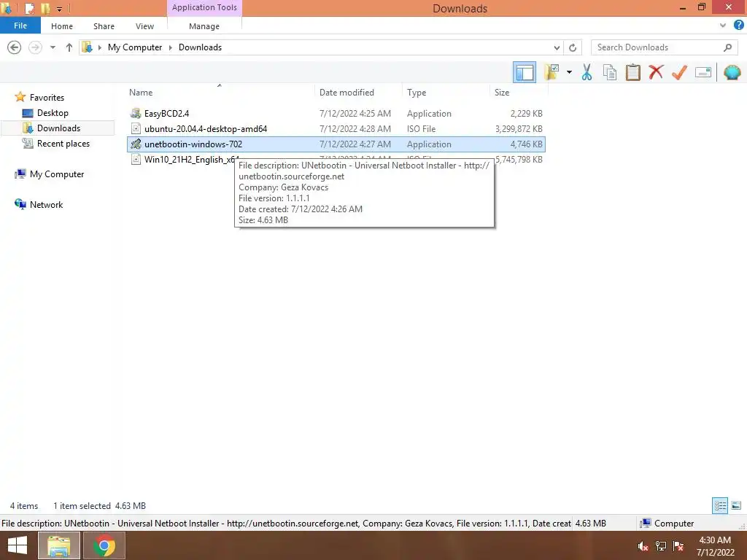
Task: Select Desktop under Favorites
Action: (53, 113)
